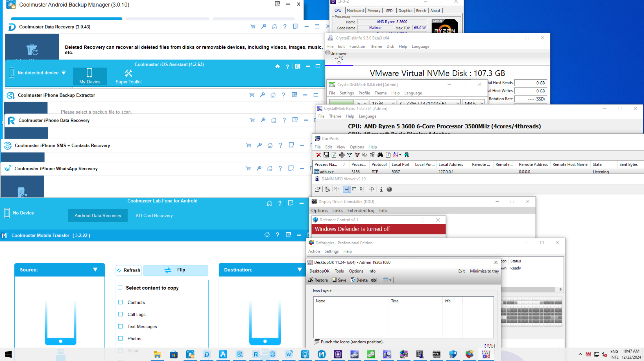Click key icon in iPhone SMS + Contacts Recovery
This screenshot has height=361, width=644.
[x=259, y=145]
